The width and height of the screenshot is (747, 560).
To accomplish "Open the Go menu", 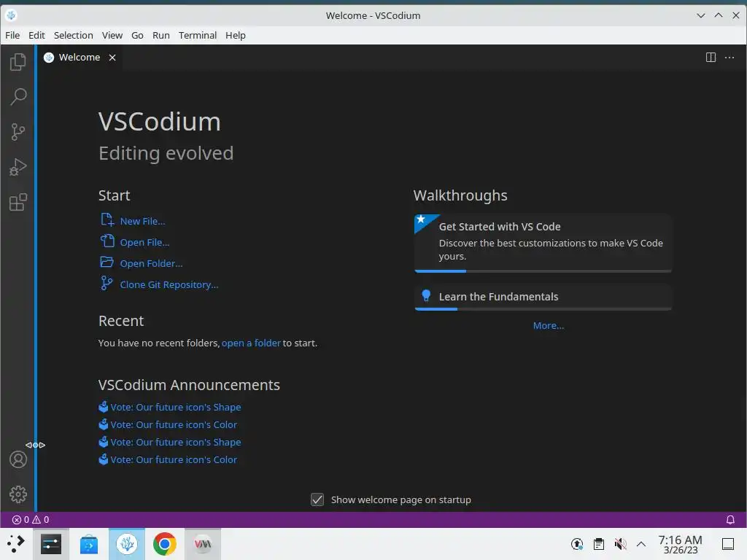I will [137, 35].
